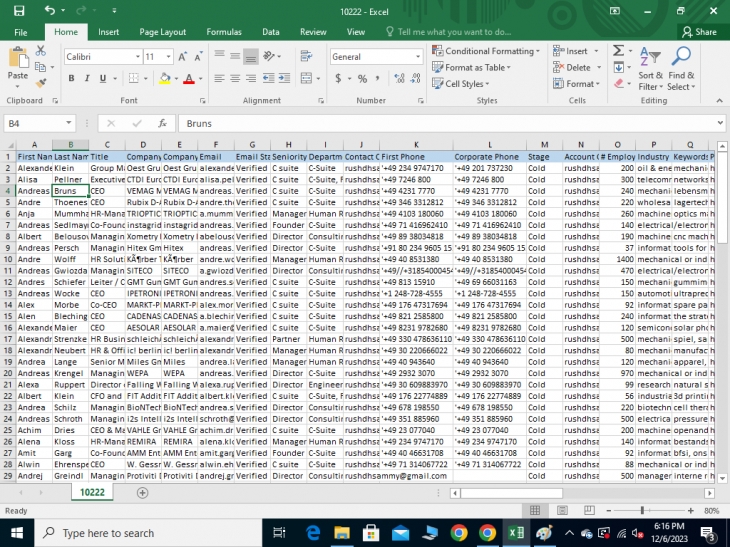Click Increase Decimal icon
Screen dimensions: 730x547
(399, 78)
